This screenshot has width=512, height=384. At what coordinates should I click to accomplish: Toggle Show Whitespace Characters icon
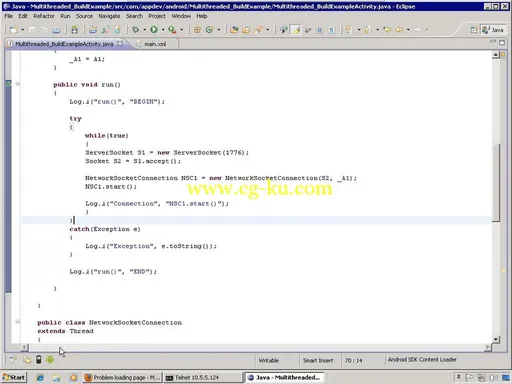[x=331, y=30]
